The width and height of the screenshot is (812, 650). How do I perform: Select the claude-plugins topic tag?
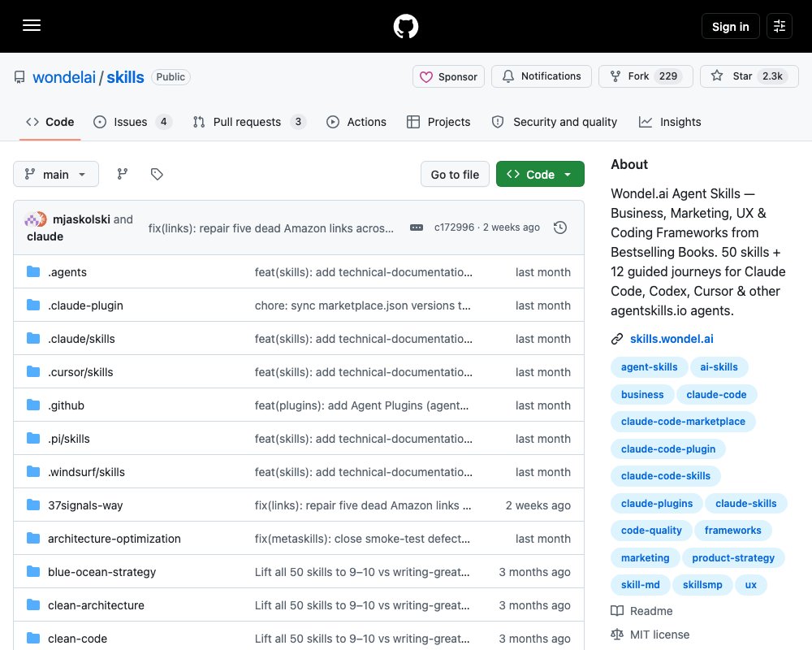pyautogui.click(x=657, y=503)
